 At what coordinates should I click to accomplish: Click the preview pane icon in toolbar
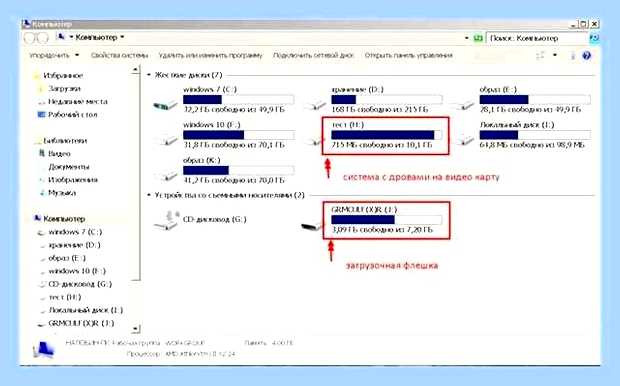coord(572,56)
